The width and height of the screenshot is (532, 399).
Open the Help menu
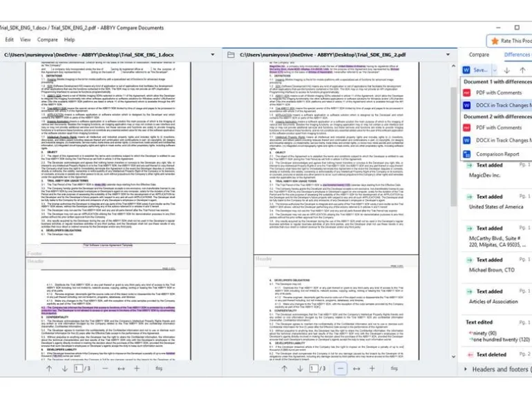(70, 39)
